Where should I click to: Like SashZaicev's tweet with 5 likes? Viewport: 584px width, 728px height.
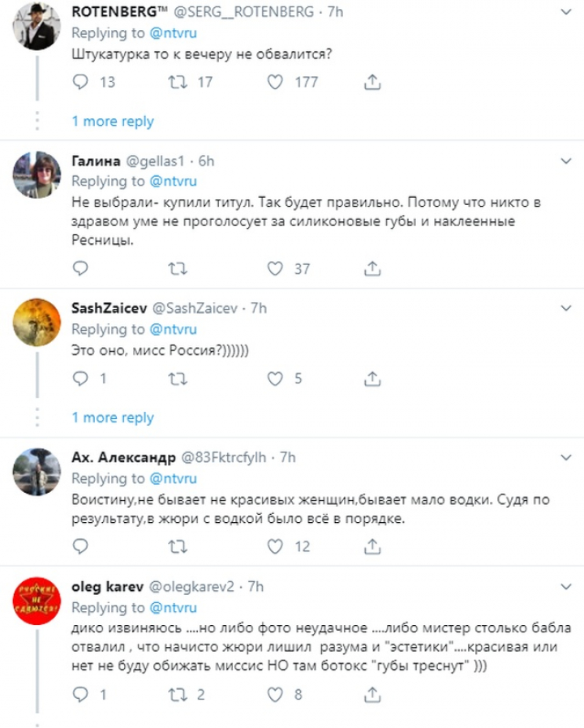point(275,379)
